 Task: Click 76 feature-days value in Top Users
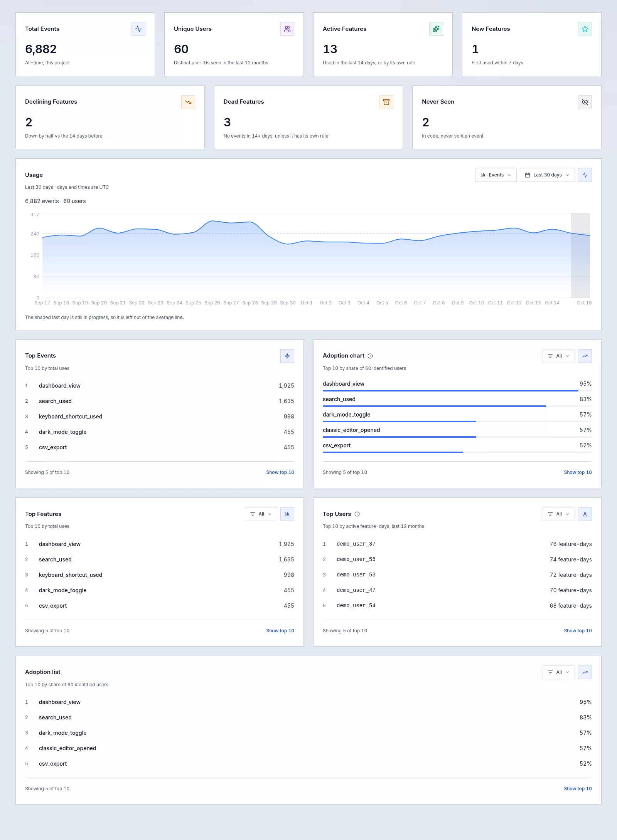[571, 544]
